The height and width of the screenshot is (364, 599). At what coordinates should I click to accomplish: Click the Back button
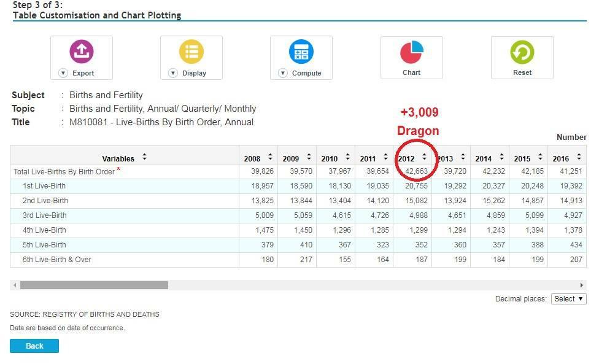(x=34, y=346)
